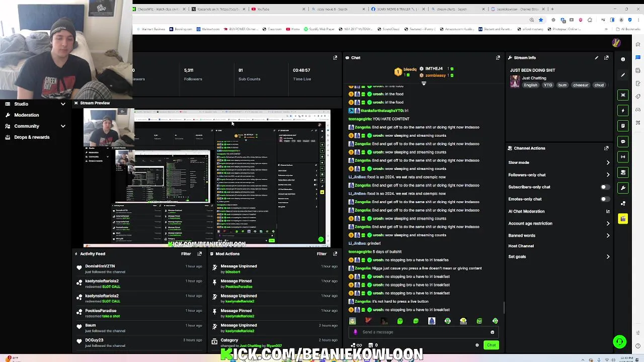The image size is (644, 362).
Task: Expand Slow mode options
Action: click(x=608, y=162)
